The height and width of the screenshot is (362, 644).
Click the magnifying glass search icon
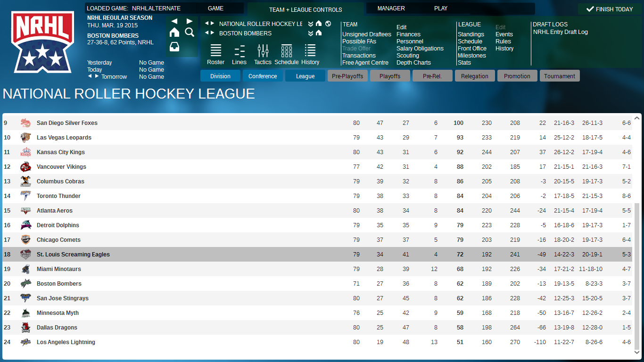(190, 32)
